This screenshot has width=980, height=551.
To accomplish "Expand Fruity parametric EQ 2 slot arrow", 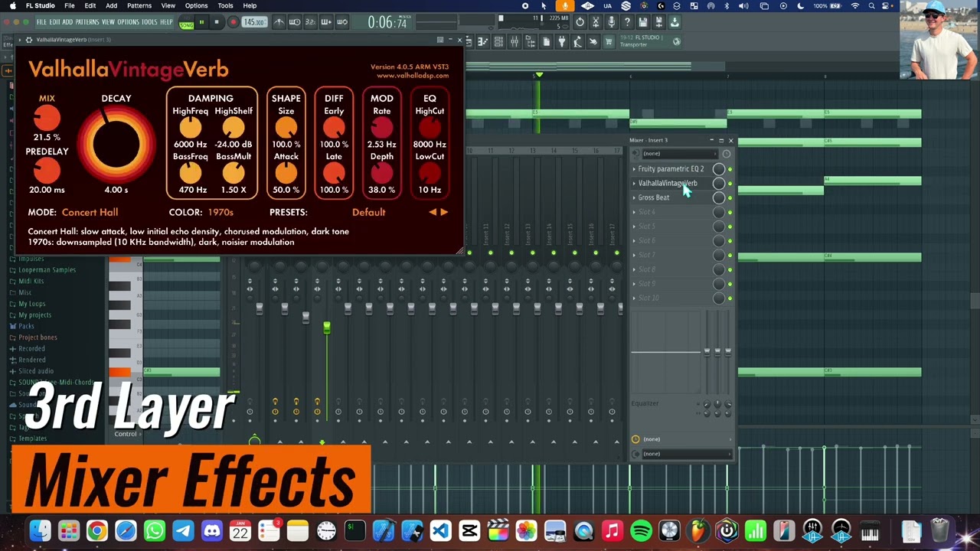I will (634, 168).
